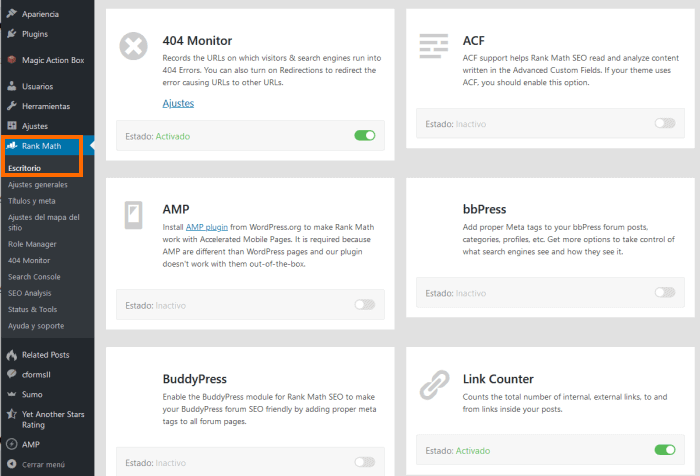Turn on the bbPress module switch

point(665,292)
